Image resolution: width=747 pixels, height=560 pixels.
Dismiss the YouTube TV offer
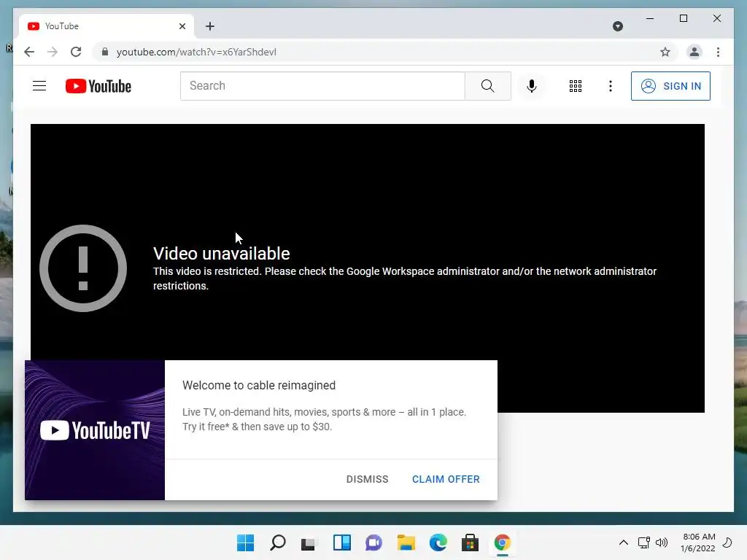point(368,479)
